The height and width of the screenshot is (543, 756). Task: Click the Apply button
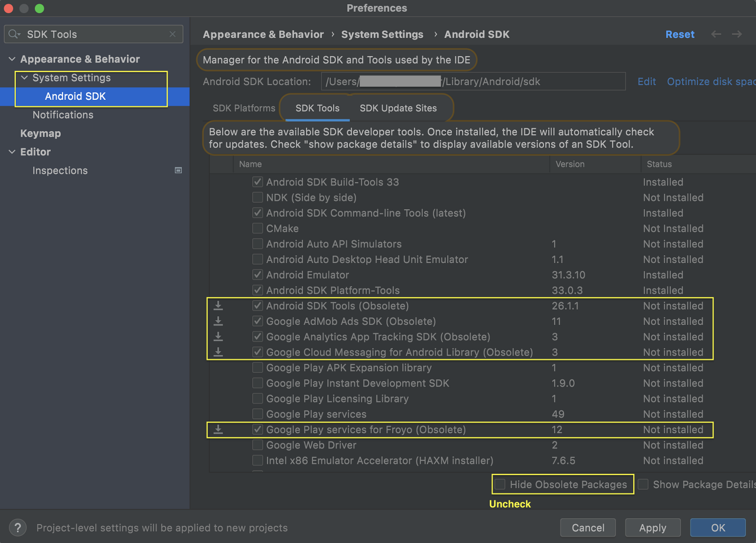[653, 528]
